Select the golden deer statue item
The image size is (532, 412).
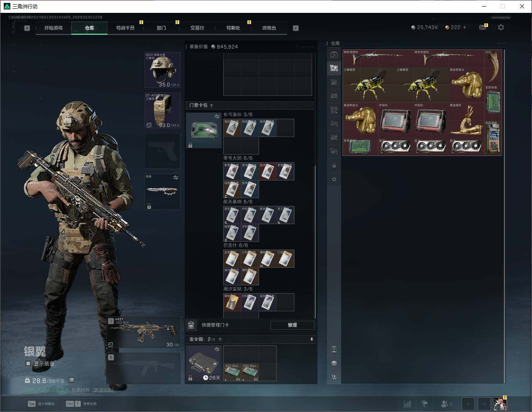[x=466, y=120]
